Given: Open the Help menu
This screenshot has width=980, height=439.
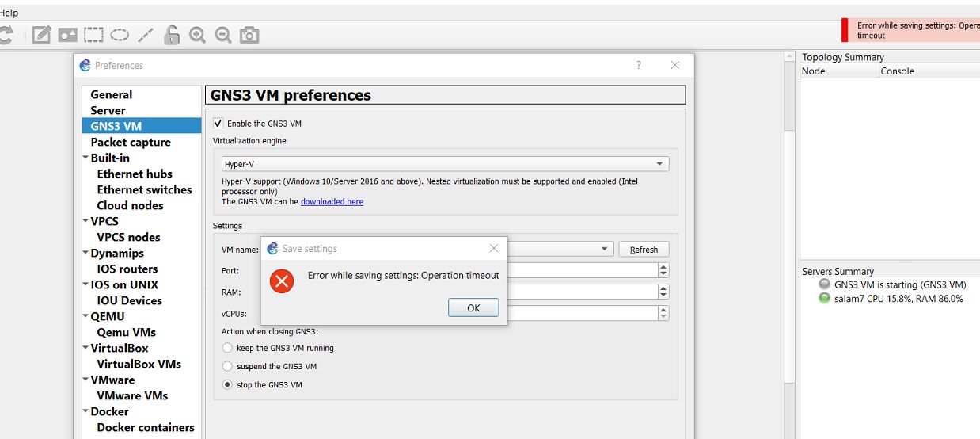Looking at the screenshot, I should [9, 13].
